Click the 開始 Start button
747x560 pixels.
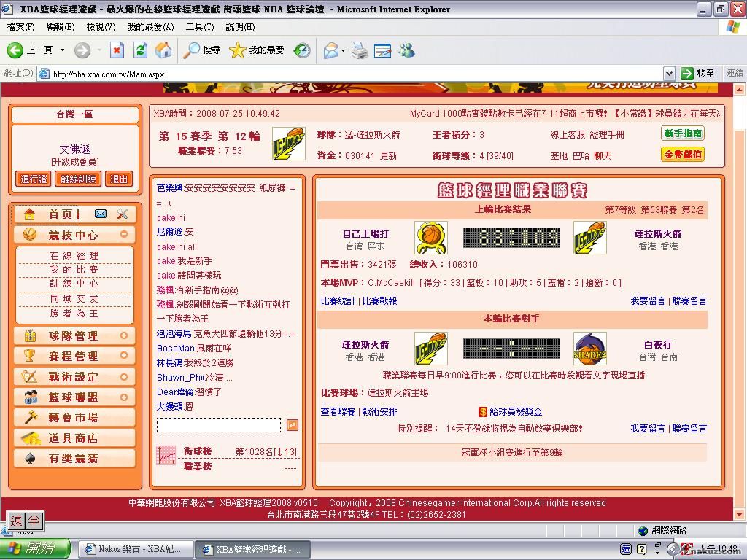(x=36, y=549)
